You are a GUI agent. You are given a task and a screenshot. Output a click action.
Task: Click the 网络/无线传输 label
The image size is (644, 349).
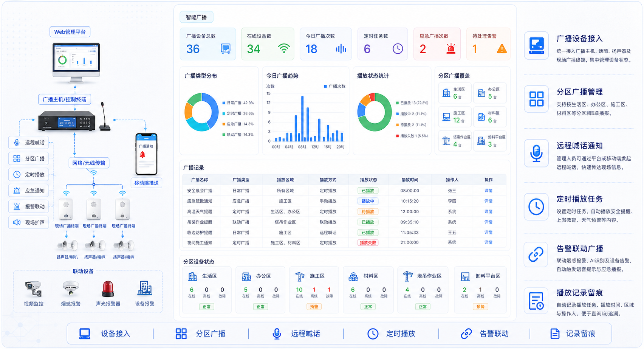click(89, 163)
